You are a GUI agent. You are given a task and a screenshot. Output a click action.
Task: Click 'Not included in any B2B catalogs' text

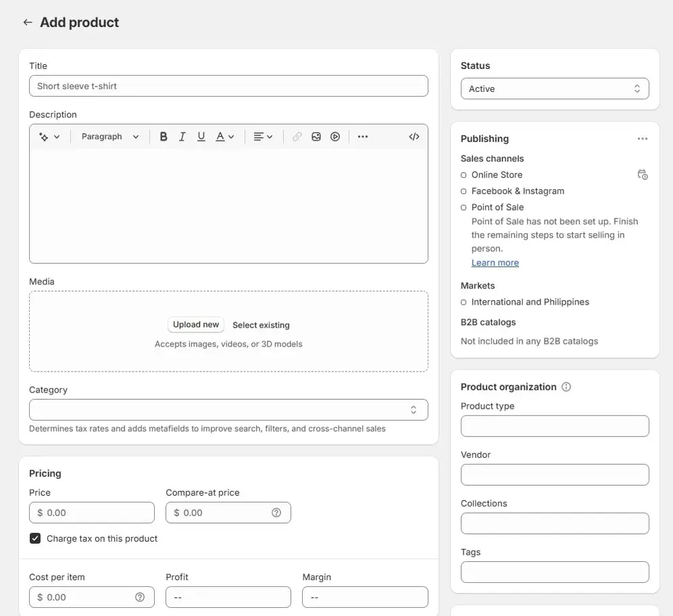pyautogui.click(x=529, y=341)
